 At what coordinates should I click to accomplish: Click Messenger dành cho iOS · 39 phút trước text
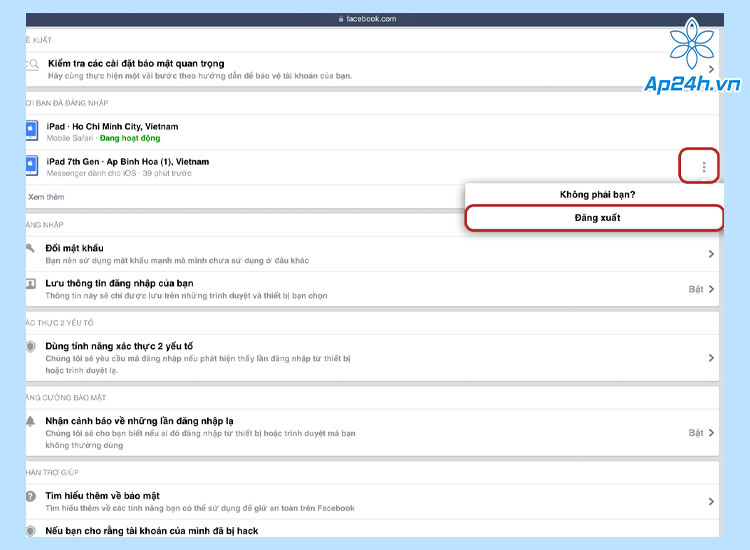coord(119,173)
